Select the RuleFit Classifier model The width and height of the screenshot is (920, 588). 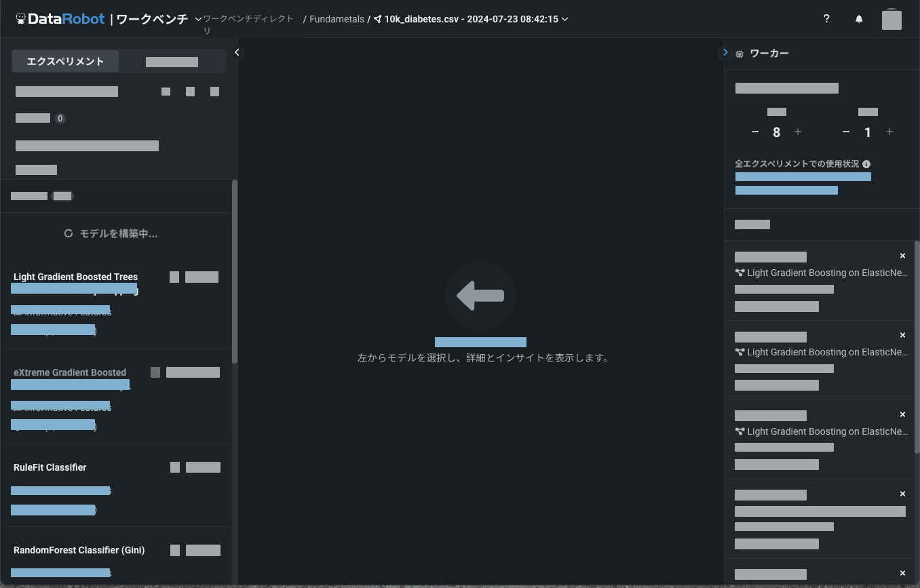[50, 467]
